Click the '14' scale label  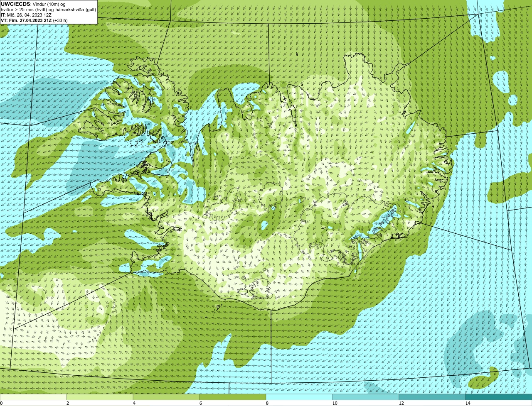coord(468,403)
